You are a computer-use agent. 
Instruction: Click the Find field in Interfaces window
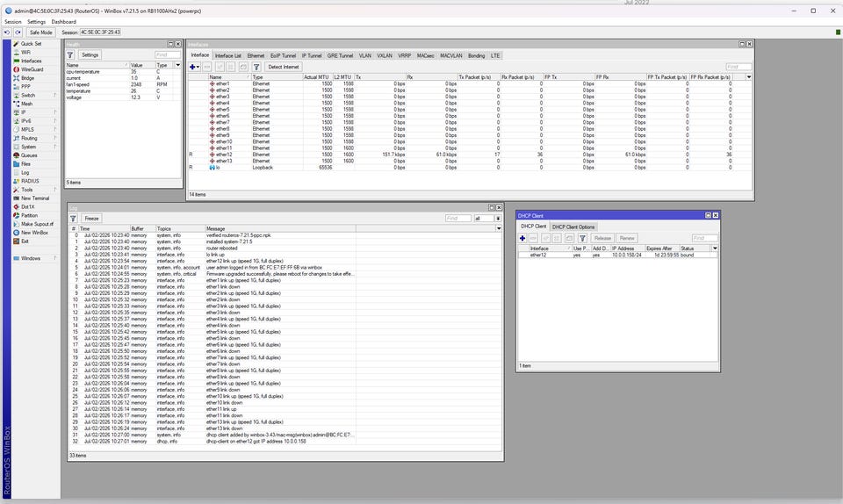[x=739, y=67]
